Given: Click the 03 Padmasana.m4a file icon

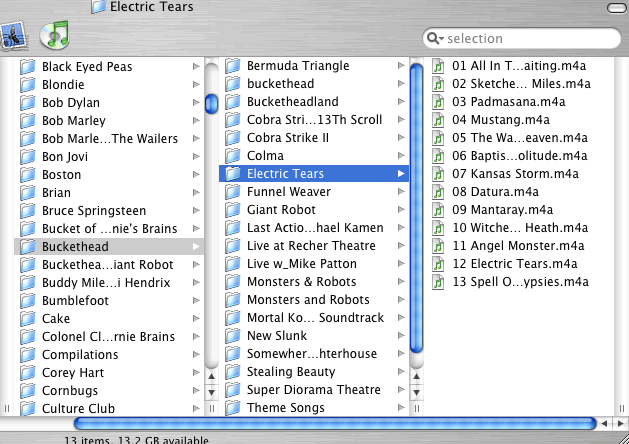Looking at the screenshot, I should pos(438,102).
